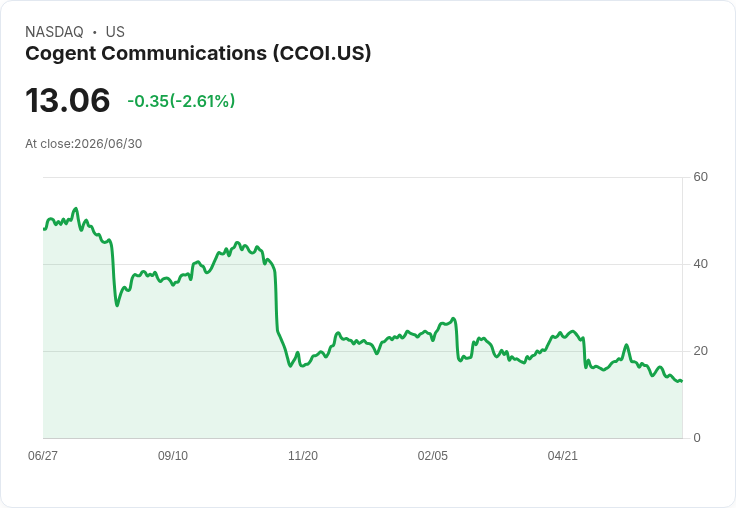Viewport: 736px width, 508px height.
Task: Click the NASDAQ exchange label
Action: 54,32
